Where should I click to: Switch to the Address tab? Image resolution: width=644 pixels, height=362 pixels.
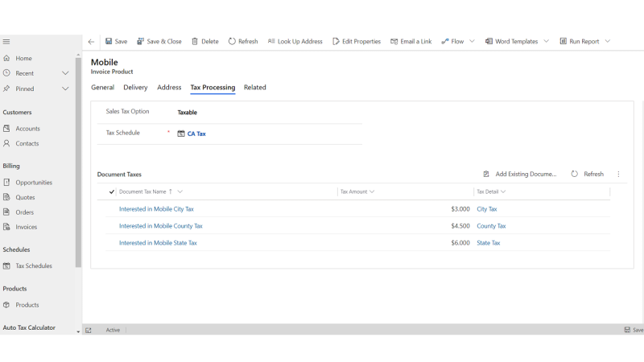pos(169,88)
